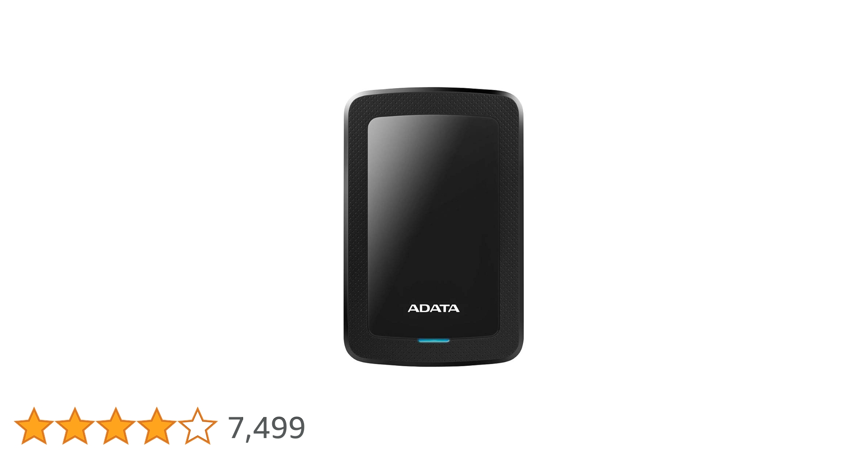Click the 499 part of rating count
Screen dimensions: 868x454
[279, 428]
